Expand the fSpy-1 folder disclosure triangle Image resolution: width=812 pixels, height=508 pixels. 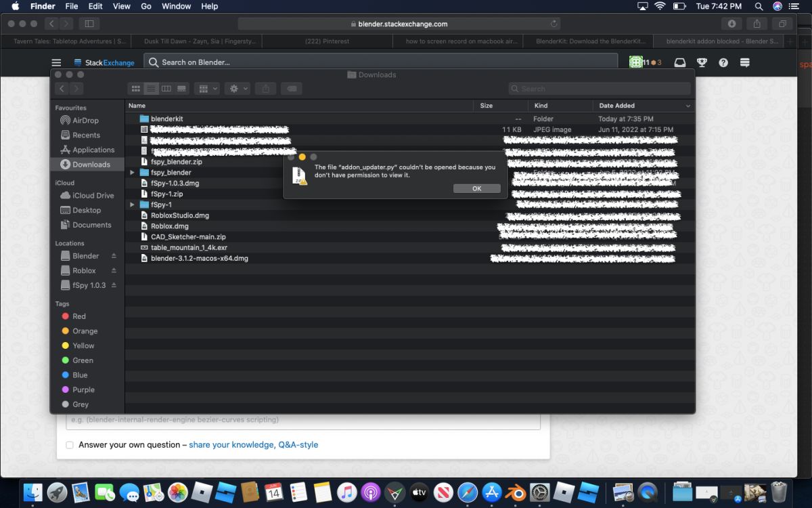coord(133,205)
